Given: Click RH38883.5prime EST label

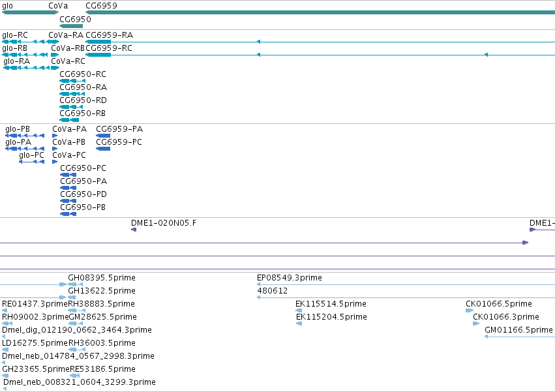Looking at the screenshot, I should coord(102,304).
